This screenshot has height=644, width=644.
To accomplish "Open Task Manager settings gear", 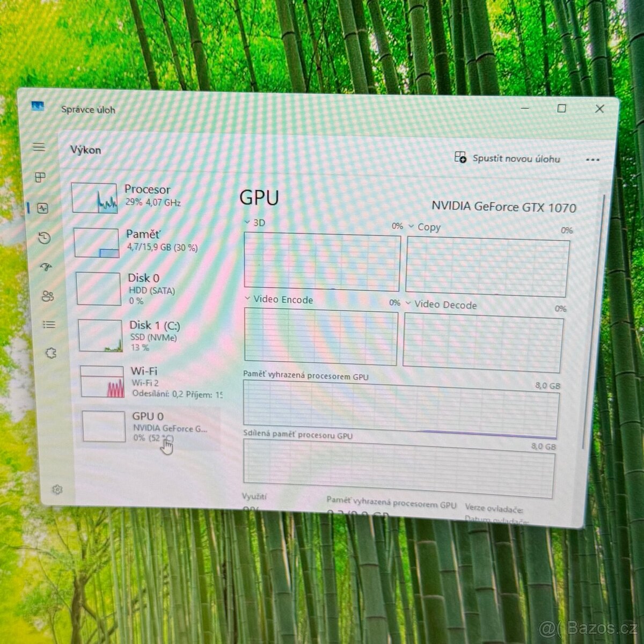I will point(57,489).
